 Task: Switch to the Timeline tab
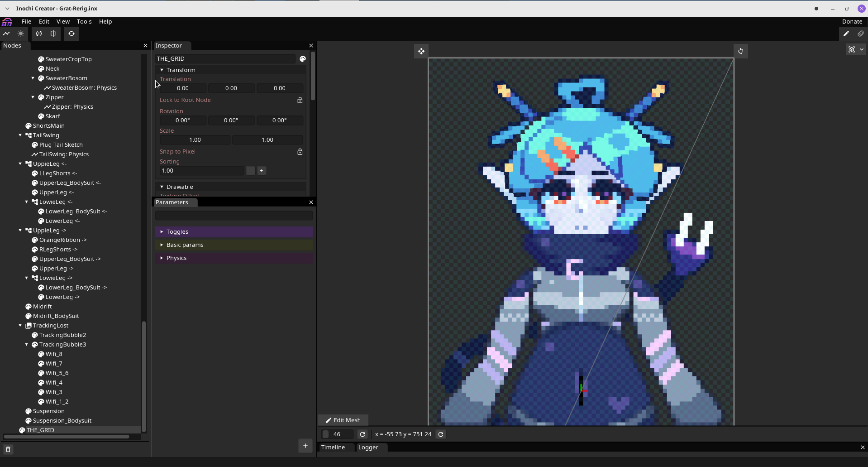(333, 448)
